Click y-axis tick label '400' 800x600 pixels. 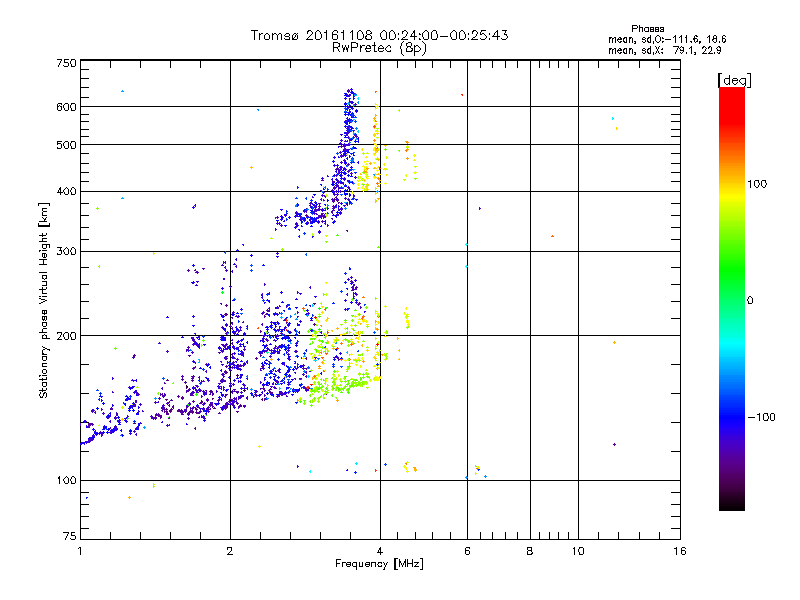tap(66, 192)
